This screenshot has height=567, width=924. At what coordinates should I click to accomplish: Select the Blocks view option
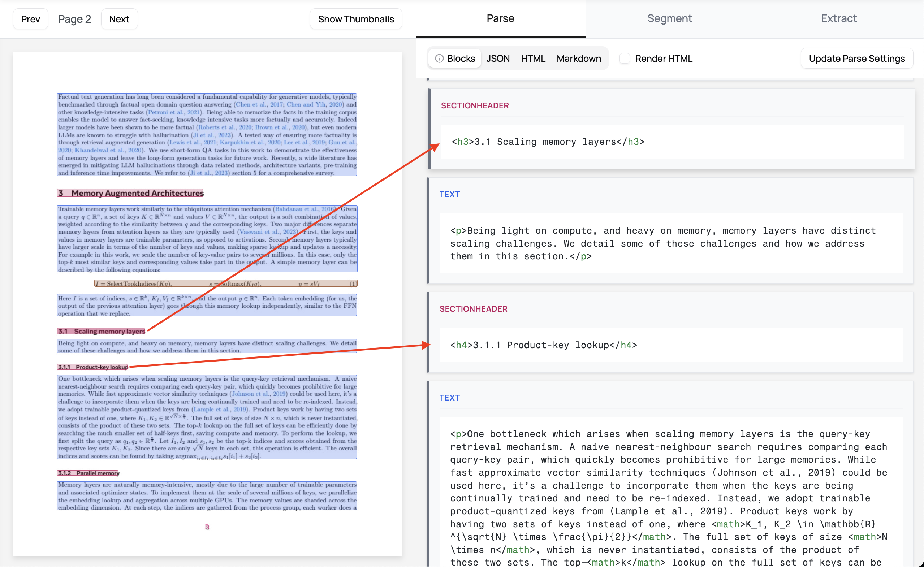click(x=461, y=59)
